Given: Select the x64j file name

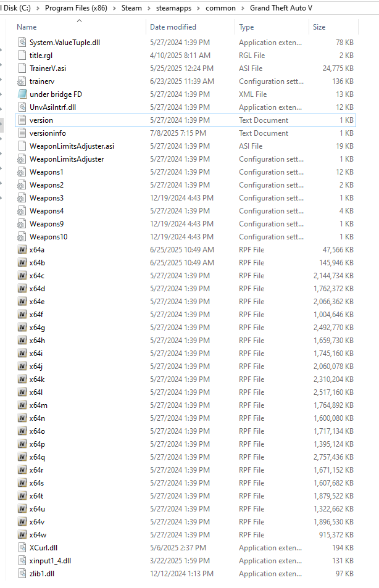Looking at the screenshot, I should (36, 366).
